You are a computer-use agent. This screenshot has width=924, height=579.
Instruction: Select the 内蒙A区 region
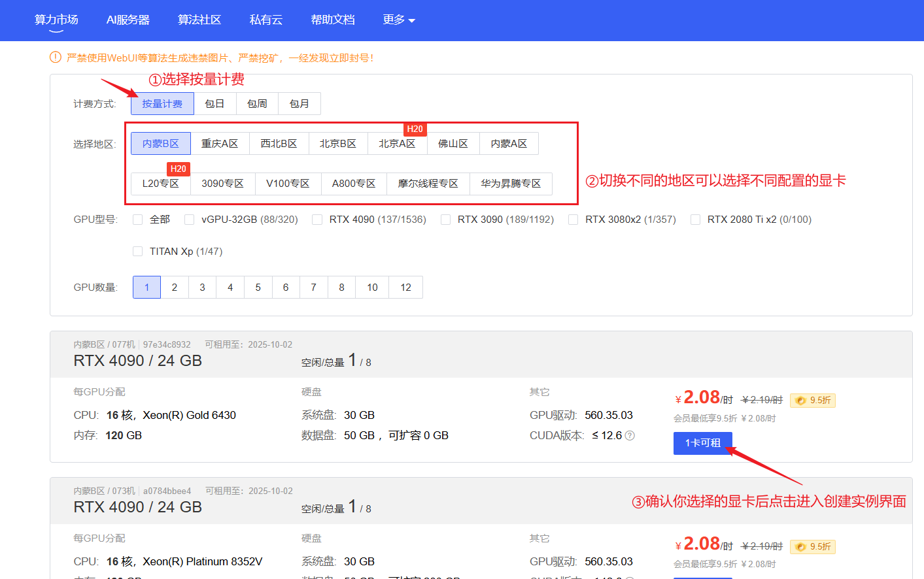coord(509,143)
